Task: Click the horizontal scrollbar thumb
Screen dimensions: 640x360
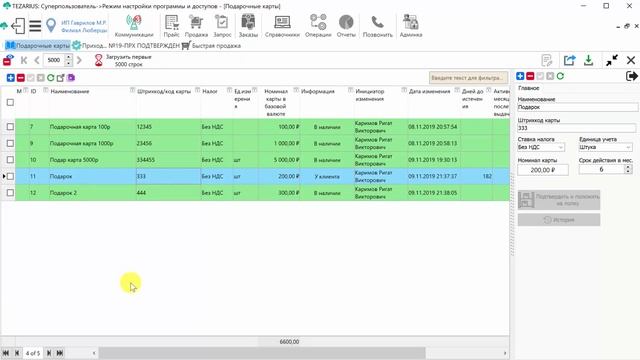Action: pos(262,353)
